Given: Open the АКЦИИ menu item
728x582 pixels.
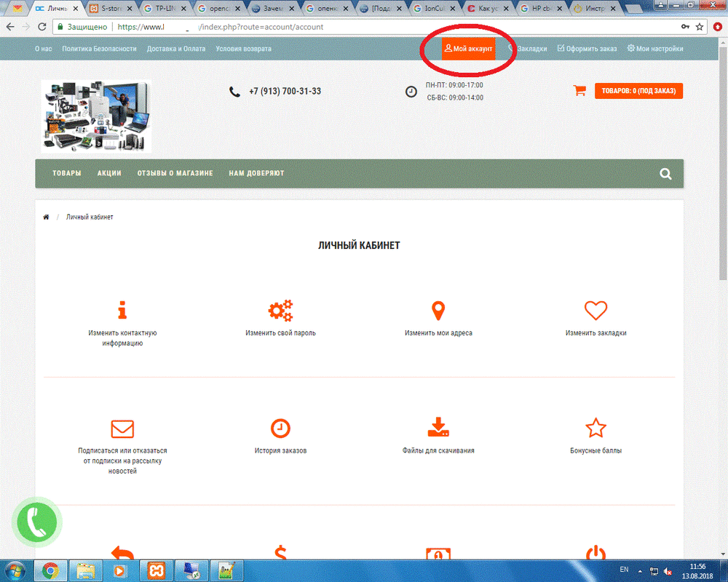Looking at the screenshot, I should (x=109, y=174).
